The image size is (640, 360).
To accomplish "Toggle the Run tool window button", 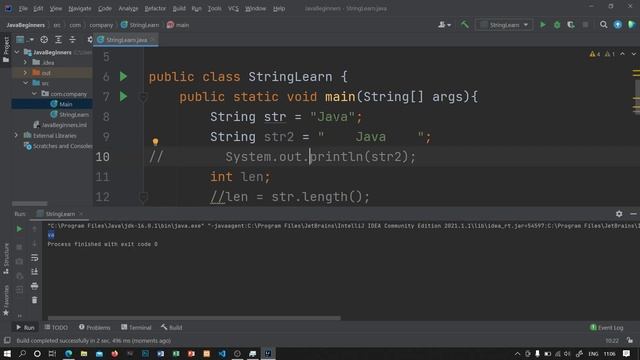I will [25, 327].
